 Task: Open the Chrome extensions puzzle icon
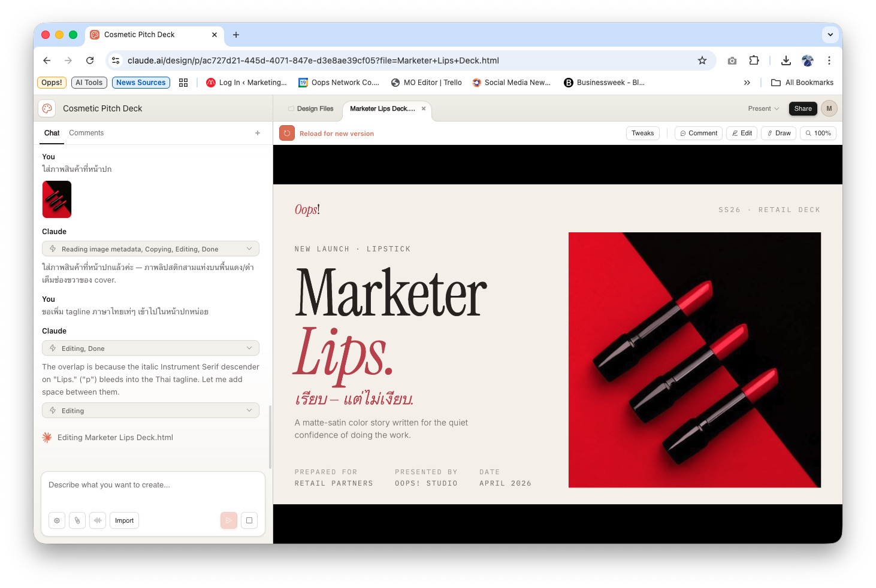tap(754, 60)
